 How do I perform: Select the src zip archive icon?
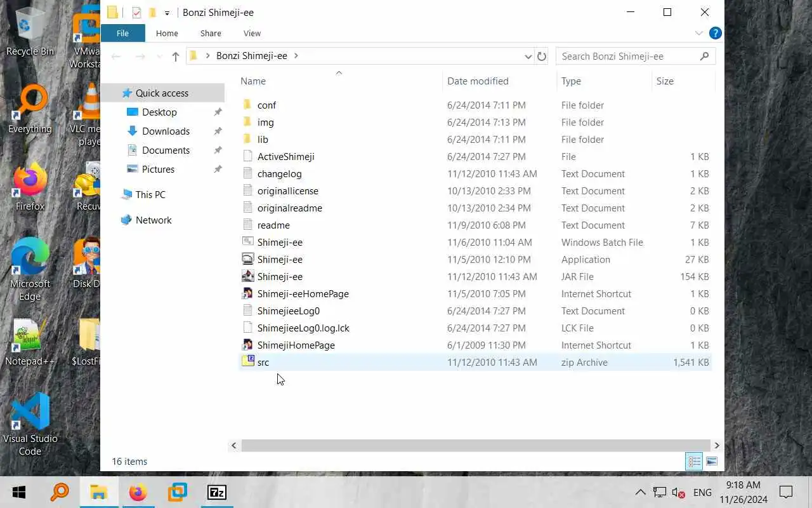point(247,362)
